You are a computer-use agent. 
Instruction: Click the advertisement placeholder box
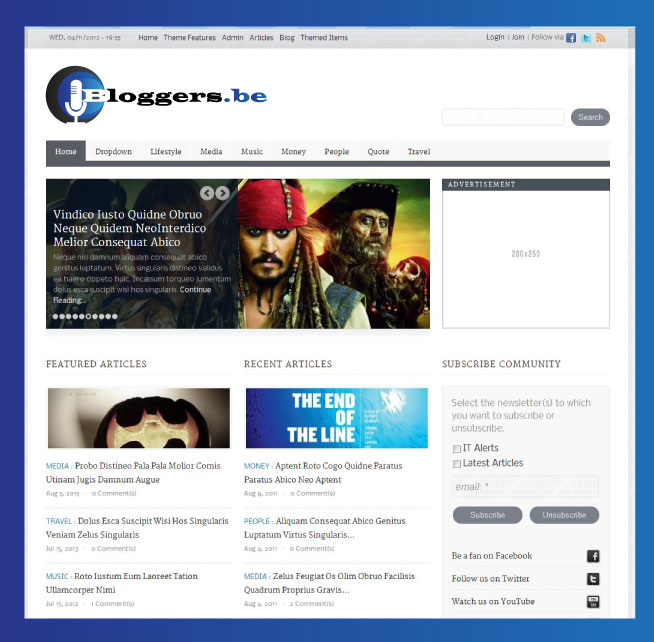tap(526, 259)
